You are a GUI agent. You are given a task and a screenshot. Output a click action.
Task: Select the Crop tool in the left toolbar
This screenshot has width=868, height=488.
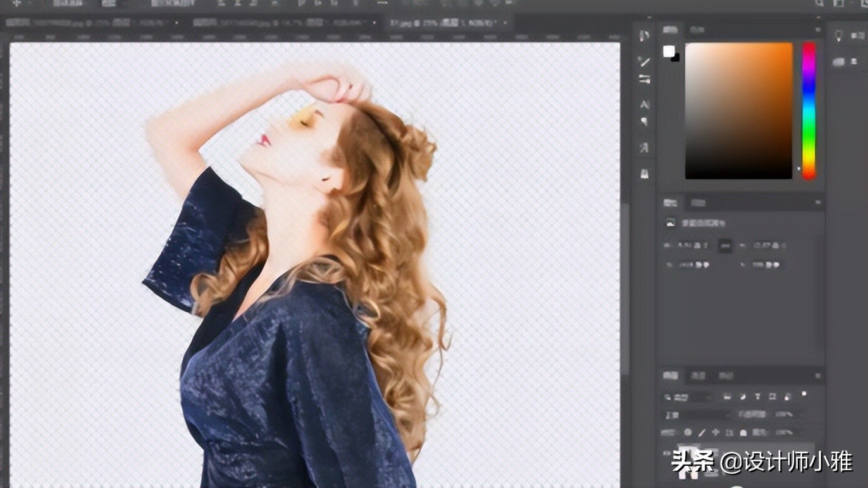645,79
